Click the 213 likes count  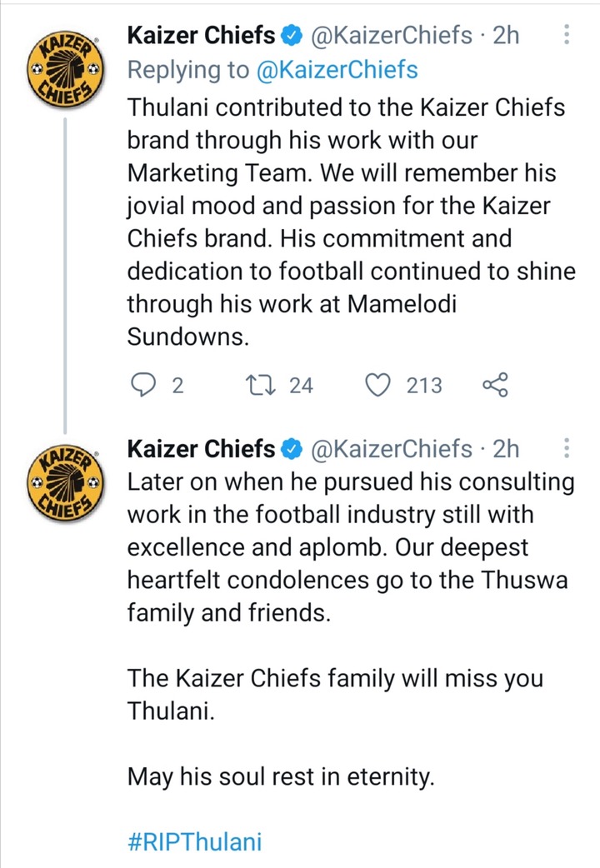[x=424, y=385]
